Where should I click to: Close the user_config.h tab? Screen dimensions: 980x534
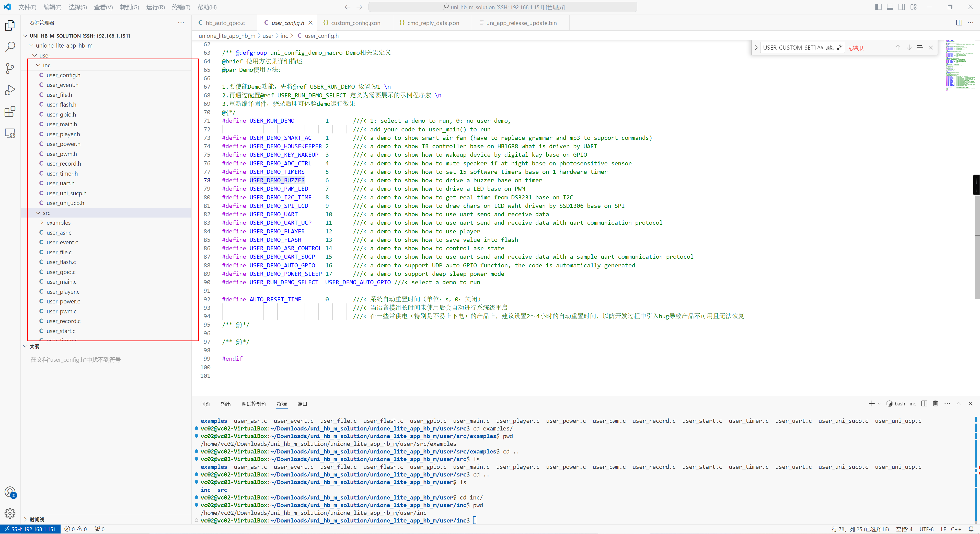pos(310,23)
